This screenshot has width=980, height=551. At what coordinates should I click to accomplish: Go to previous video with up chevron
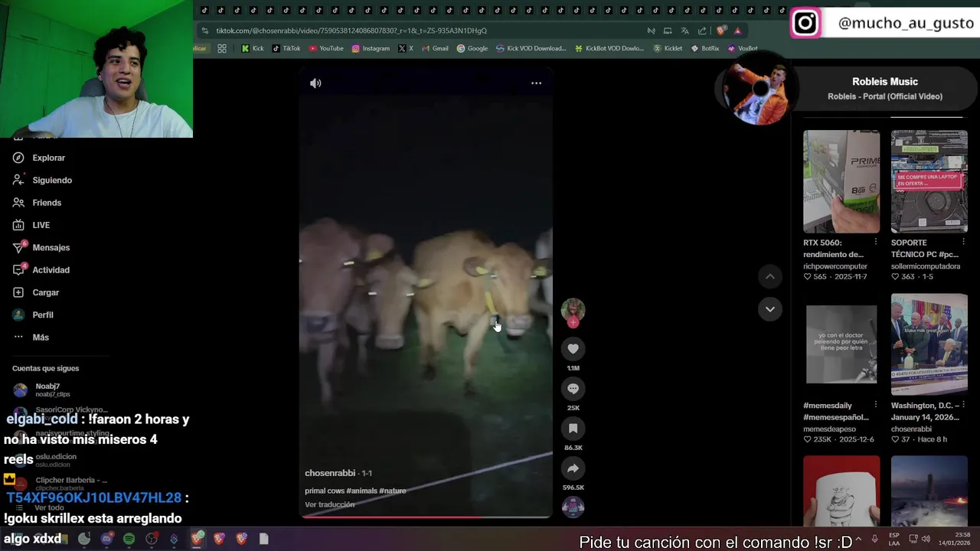pos(769,276)
